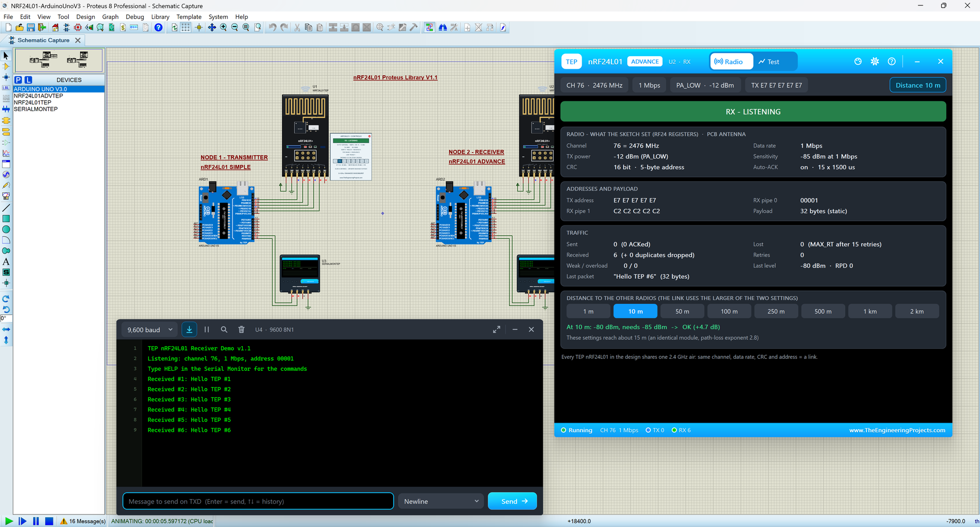The width and height of the screenshot is (980, 527).
Task: Select the 50 m distance option
Action: point(682,311)
